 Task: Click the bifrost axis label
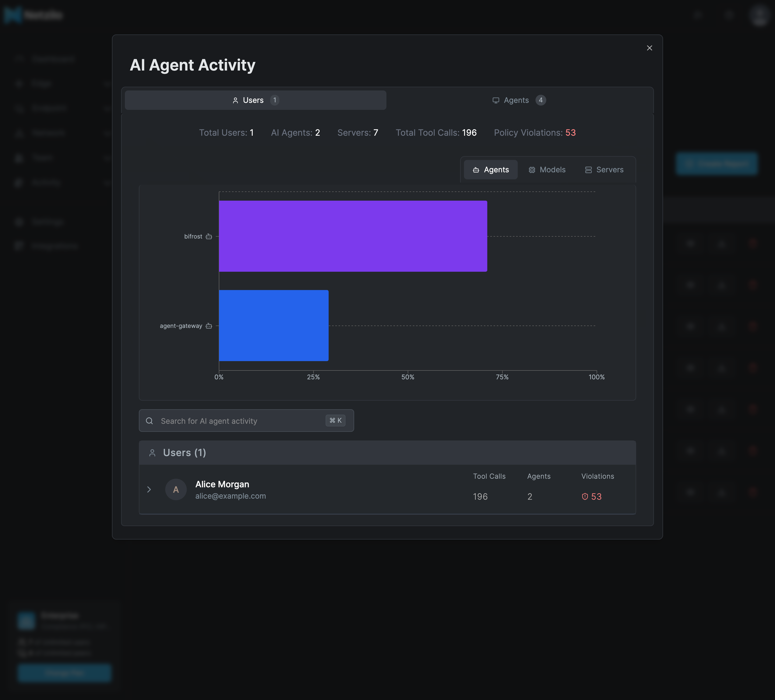click(x=193, y=237)
